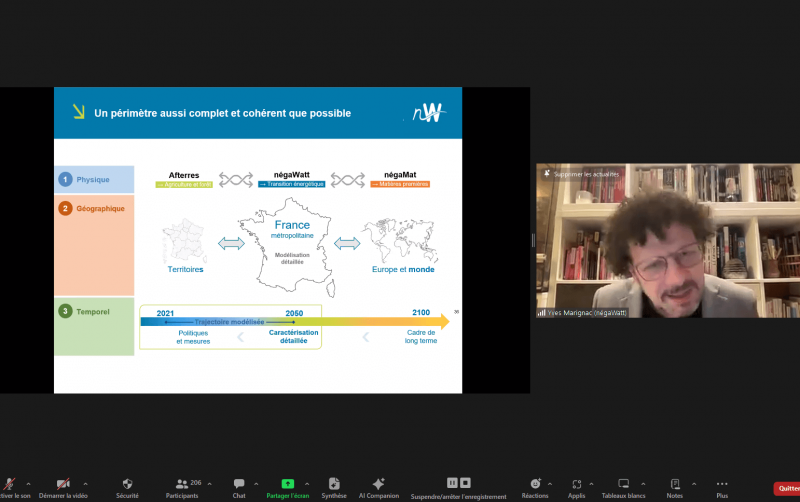Screen dimensions: 800x502
Task: Open Tableaux blancs whiteboards
Action: tap(623, 487)
